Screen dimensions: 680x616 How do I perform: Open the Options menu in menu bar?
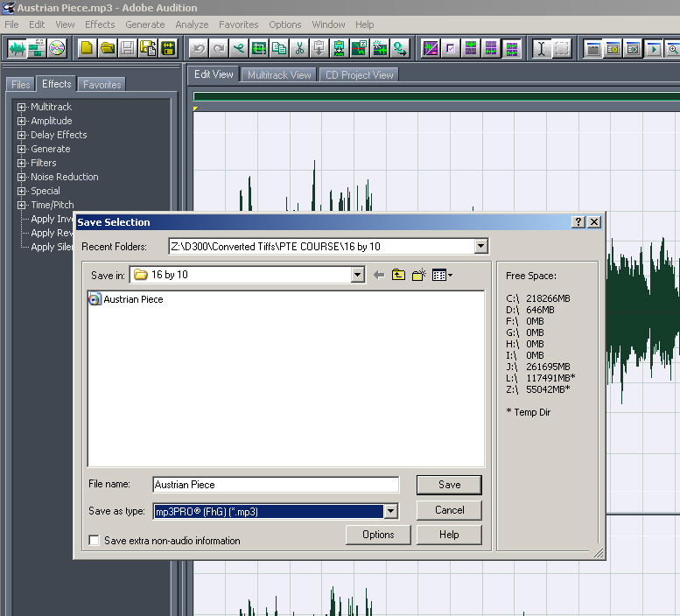tap(285, 24)
